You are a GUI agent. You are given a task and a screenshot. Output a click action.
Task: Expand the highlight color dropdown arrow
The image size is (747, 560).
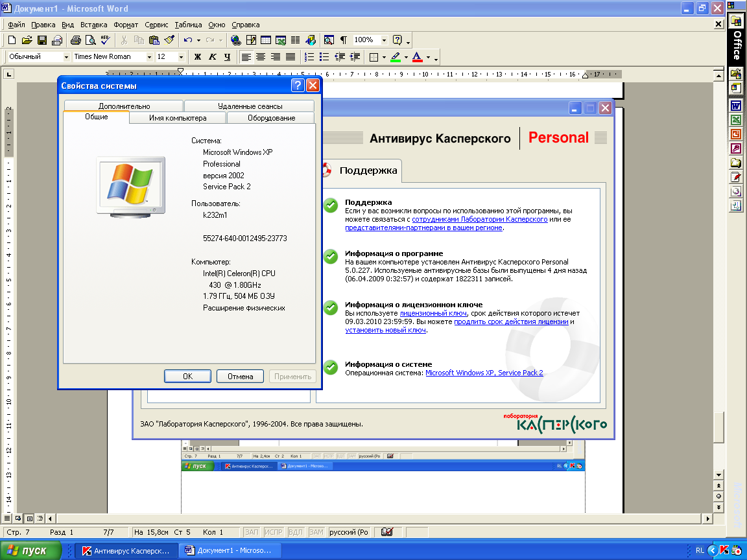[x=406, y=58]
